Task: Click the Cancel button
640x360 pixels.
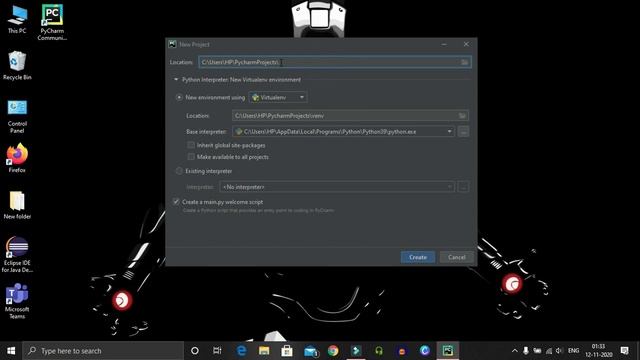Action: coord(456,257)
